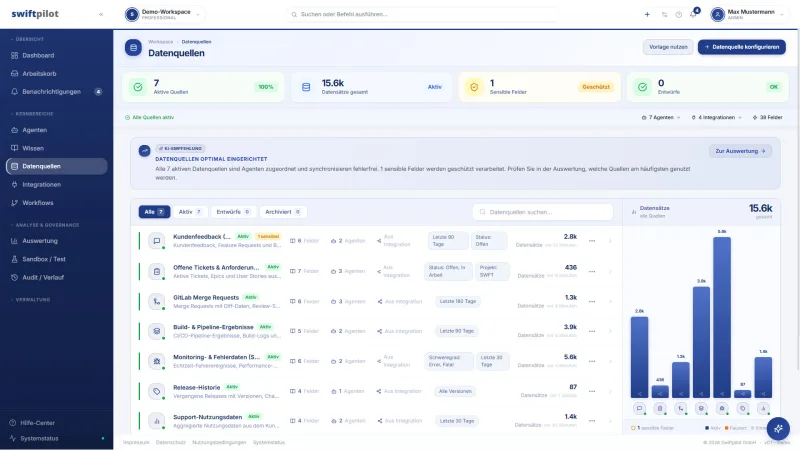Click the tag icon below the chart
800x450 pixels.
742,408
